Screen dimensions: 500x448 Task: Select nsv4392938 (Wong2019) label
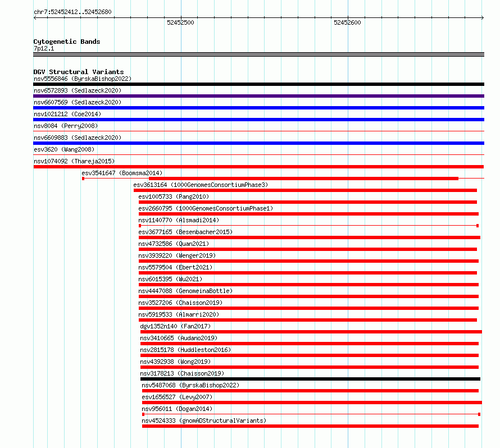[175, 362]
